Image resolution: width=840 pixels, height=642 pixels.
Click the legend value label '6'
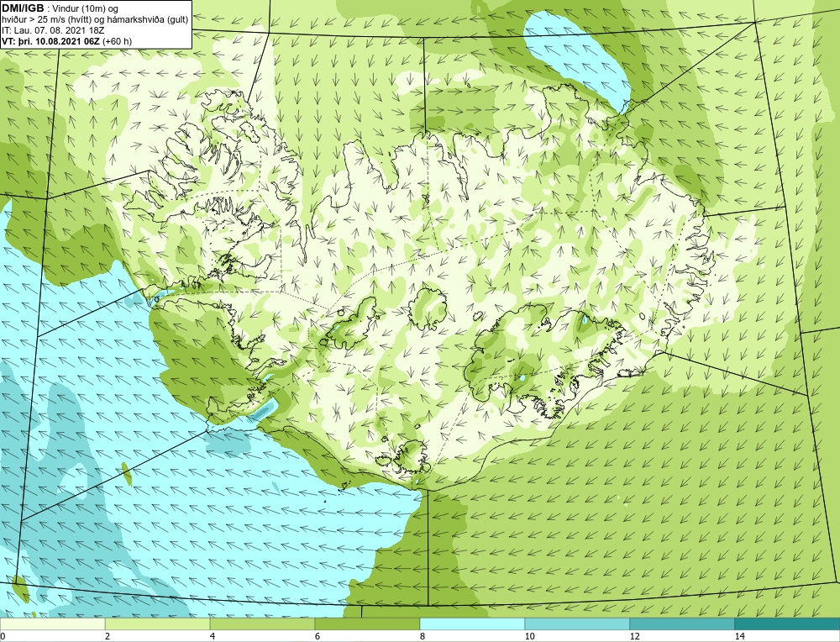coord(318,636)
